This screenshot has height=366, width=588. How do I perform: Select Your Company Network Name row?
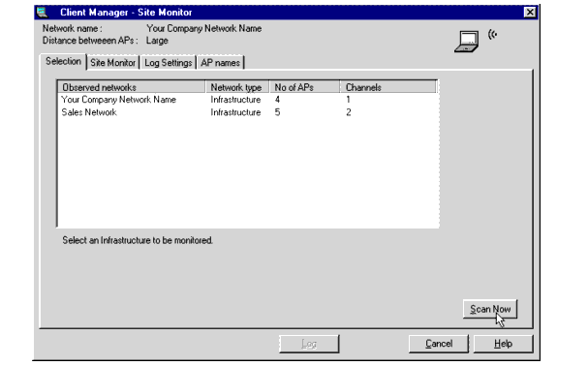tap(247, 100)
